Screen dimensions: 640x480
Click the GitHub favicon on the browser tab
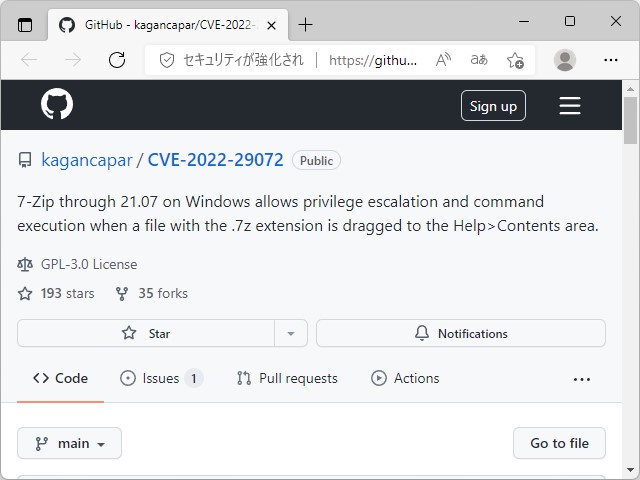[67, 25]
